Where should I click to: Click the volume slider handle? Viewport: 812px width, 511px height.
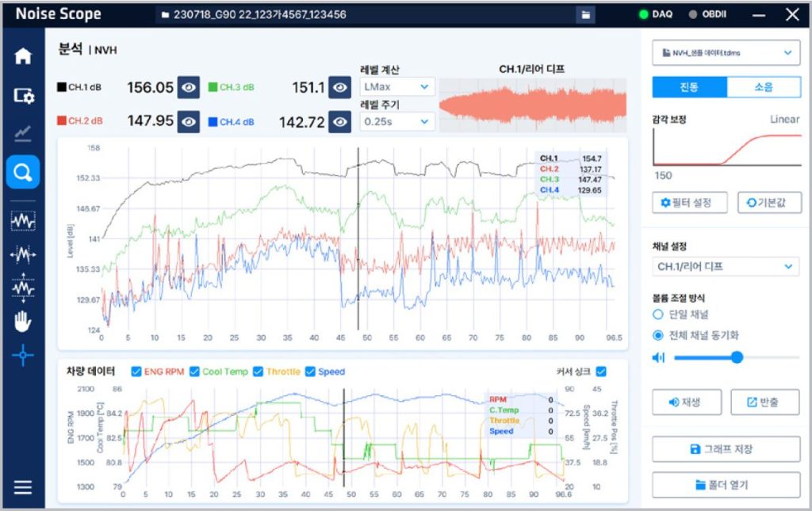coord(737,358)
